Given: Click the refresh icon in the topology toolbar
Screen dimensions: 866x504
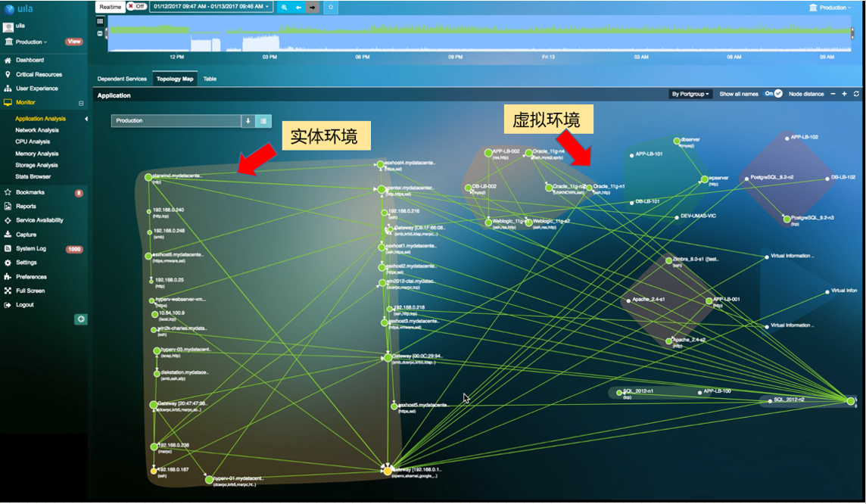Looking at the screenshot, I should [x=856, y=95].
